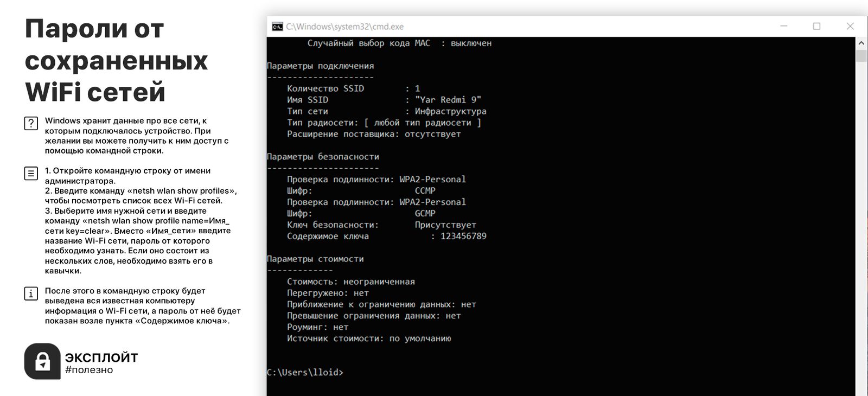Screen dimensions: 868x396
Task: Click 'Случайный выбор кода MAC' line
Action: [399, 43]
